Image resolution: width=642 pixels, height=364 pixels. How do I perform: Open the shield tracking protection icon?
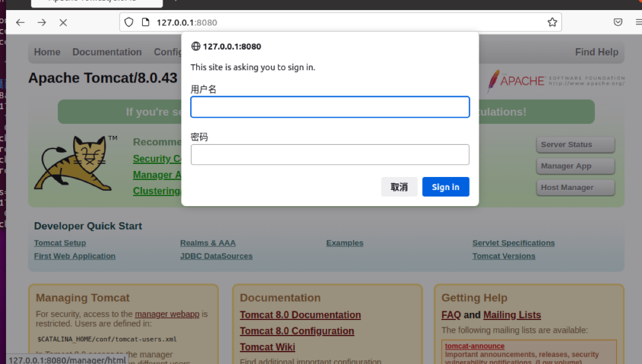[129, 22]
